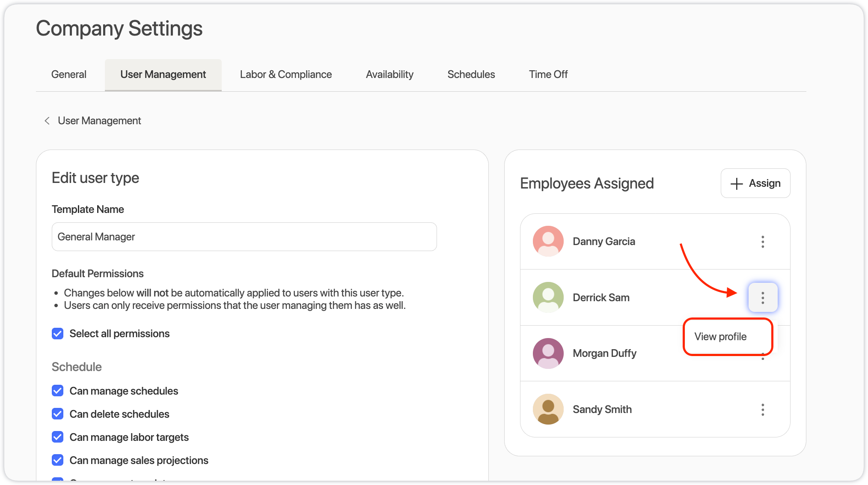Click Derrick Sam's highlighted kebab menu

click(x=762, y=297)
